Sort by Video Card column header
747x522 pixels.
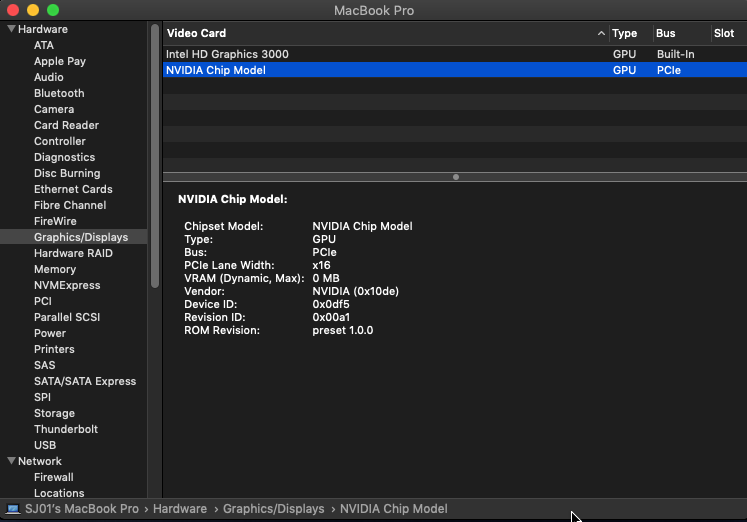point(196,33)
